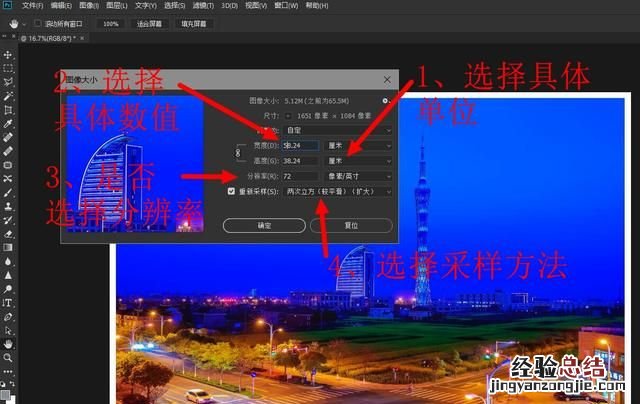Open the width unit 厘米 dropdown
640x404 pixels.
click(x=358, y=146)
